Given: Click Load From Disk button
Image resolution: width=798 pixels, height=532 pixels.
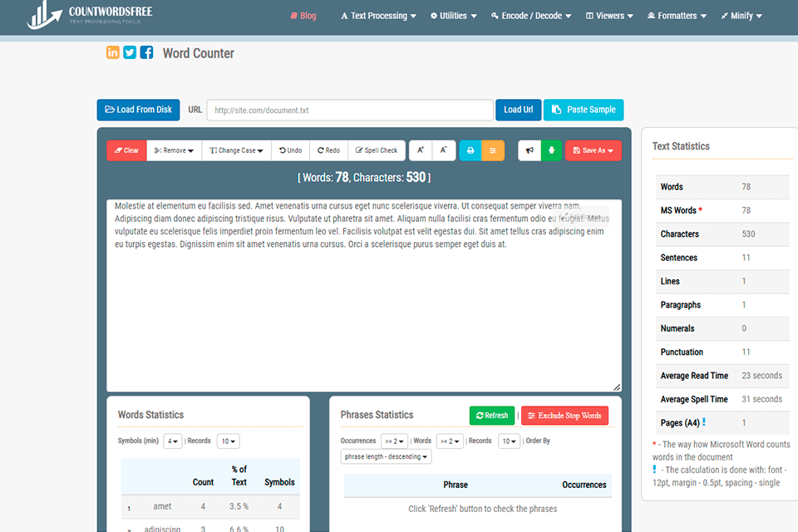Looking at the screenshot, I should pos(139,110).
